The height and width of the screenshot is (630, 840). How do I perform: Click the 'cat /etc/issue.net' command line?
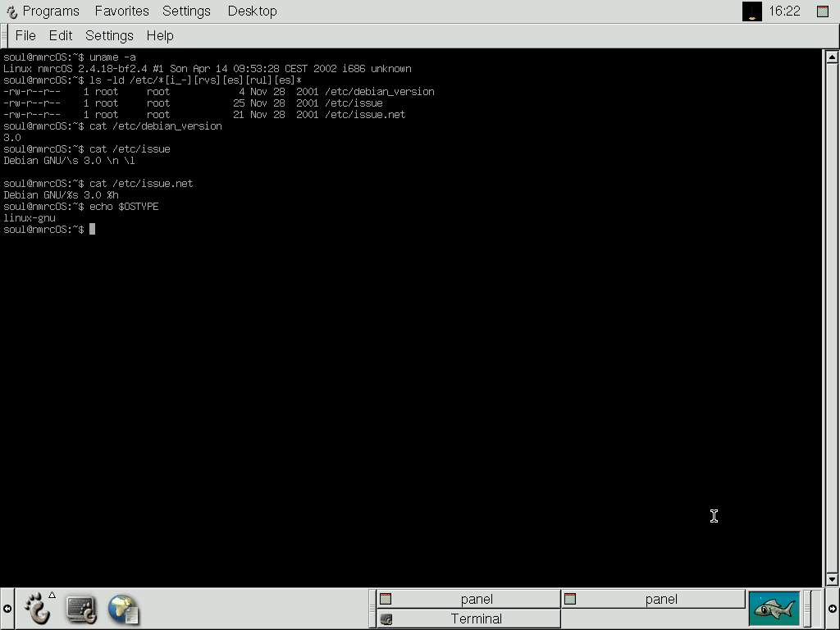click(98, 184)
